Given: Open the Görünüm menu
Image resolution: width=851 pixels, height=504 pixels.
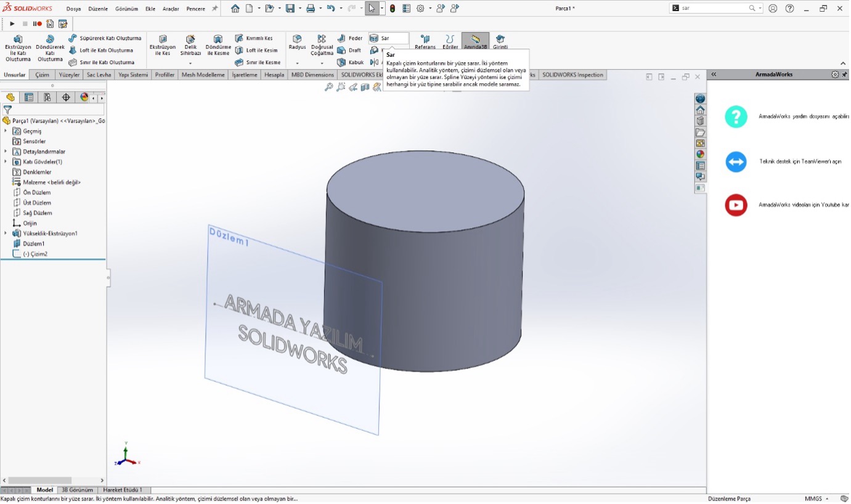Looking at the screenshot, I should click(126, 9).
